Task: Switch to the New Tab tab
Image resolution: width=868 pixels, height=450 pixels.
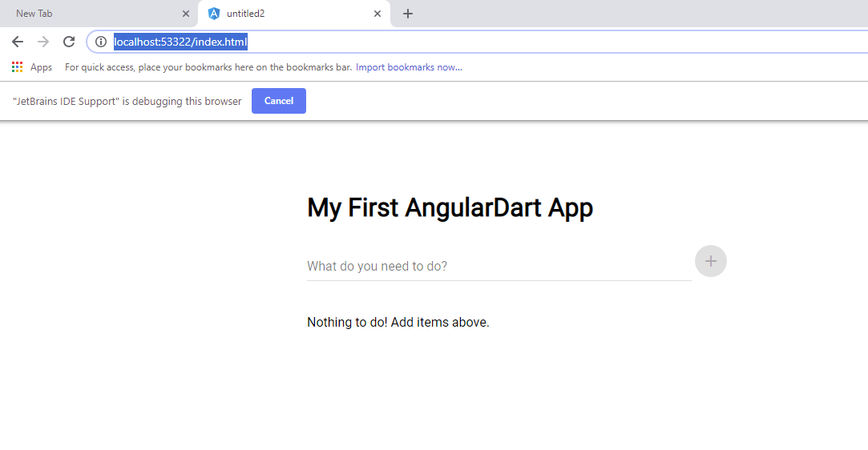Action: coord(99,14)
